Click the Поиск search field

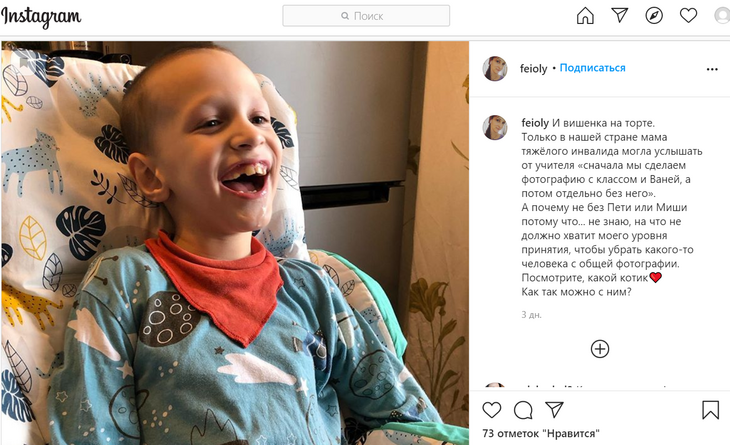tap(366, 16)
